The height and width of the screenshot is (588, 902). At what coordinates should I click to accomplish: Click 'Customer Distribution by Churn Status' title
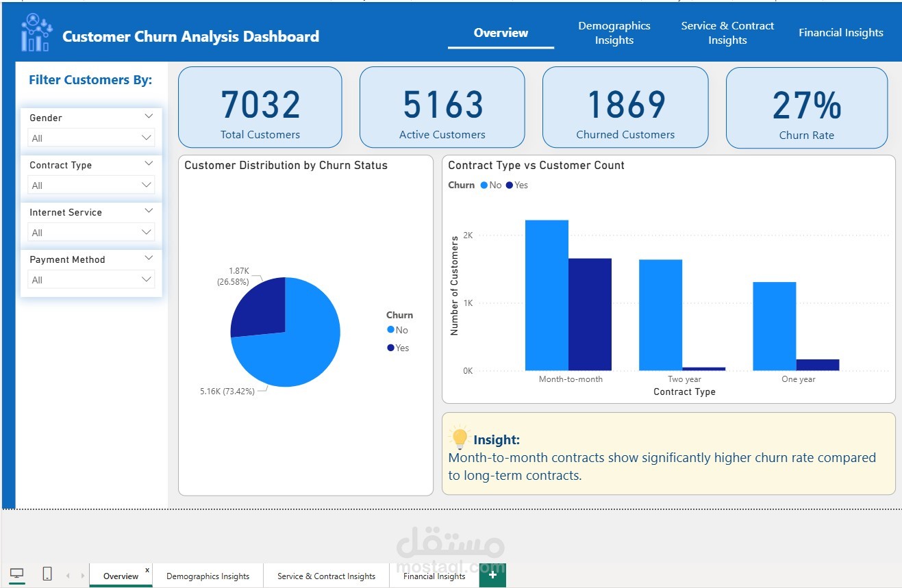point(286,165)
